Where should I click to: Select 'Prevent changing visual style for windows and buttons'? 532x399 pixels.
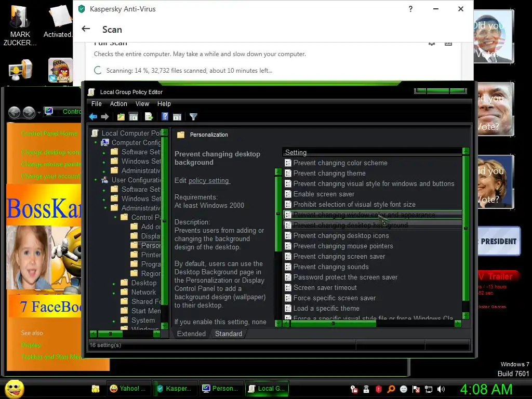point(374,183)
